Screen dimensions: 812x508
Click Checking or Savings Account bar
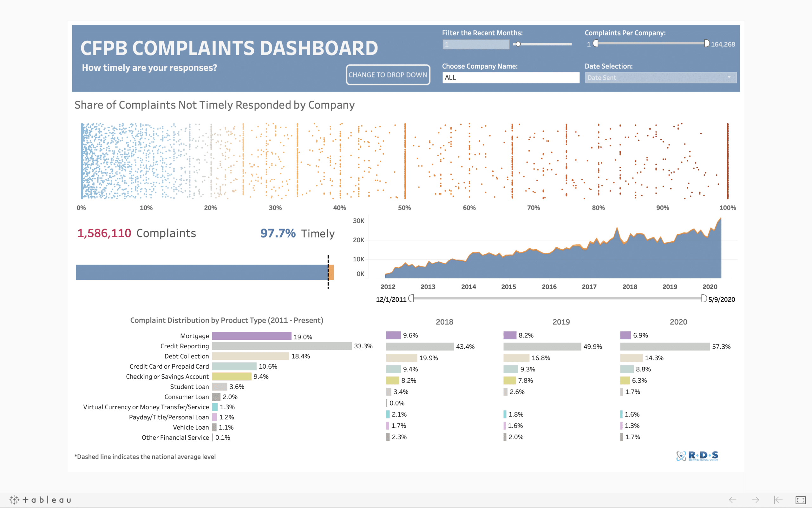click(x=232, y=376)
